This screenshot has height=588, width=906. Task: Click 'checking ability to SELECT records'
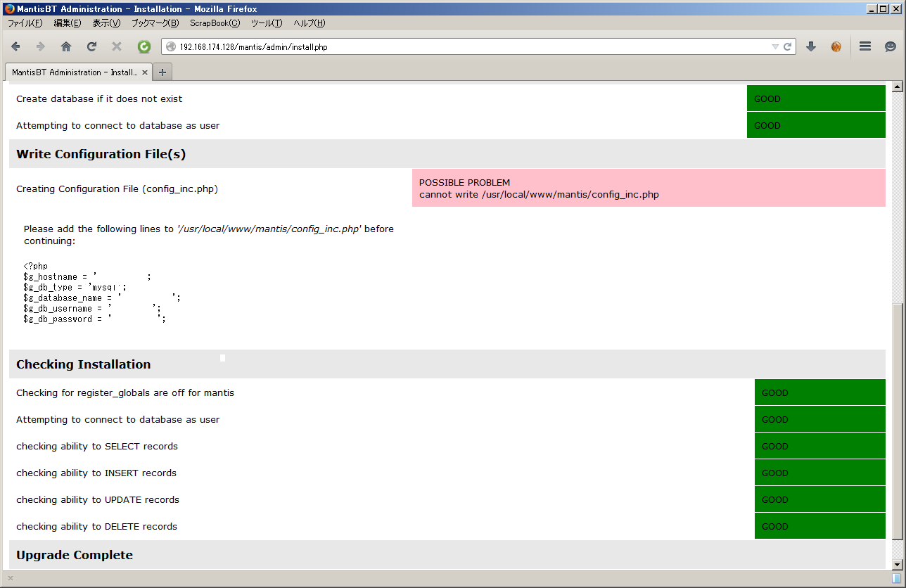[x=97, y=446]
